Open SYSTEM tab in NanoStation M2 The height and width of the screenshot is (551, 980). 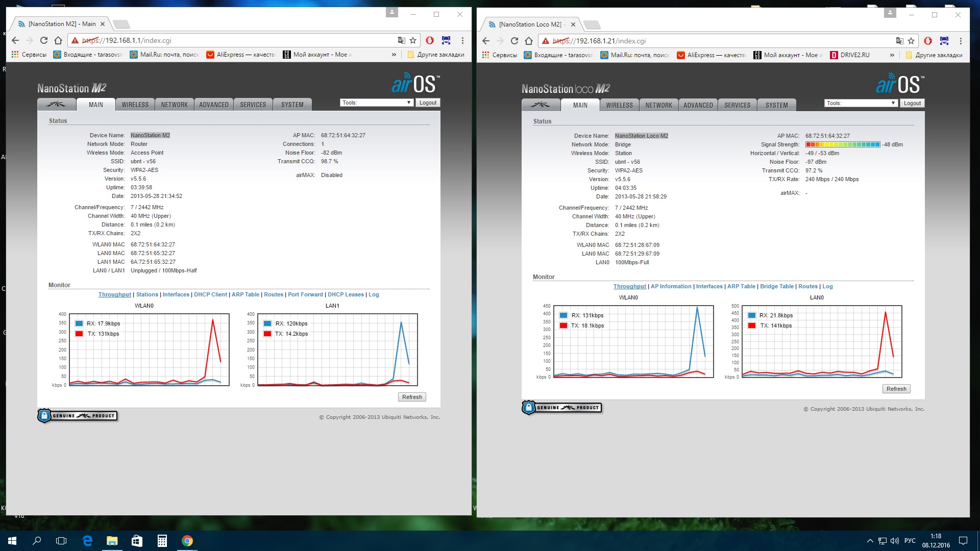tap(292, 105)
